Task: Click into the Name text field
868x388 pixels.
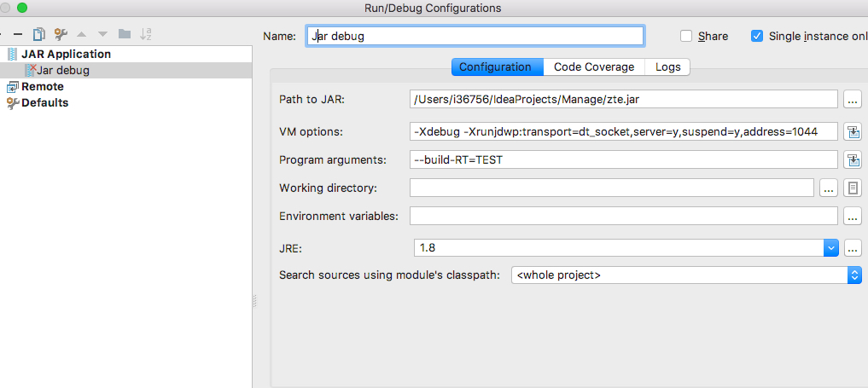Action: tap(475, 36)
